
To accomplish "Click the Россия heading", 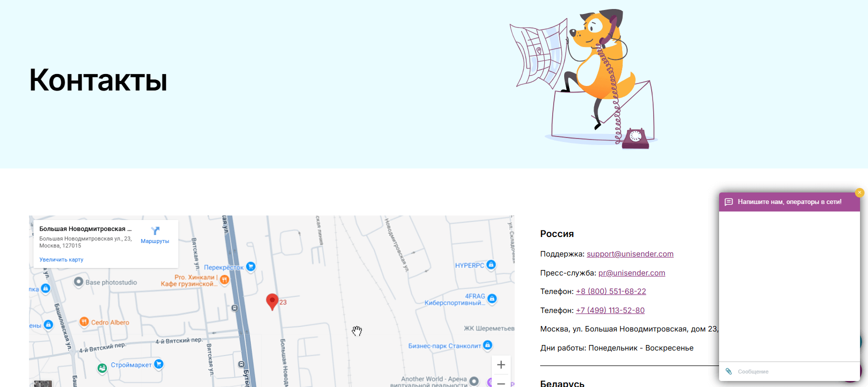I will click(557, 234).
